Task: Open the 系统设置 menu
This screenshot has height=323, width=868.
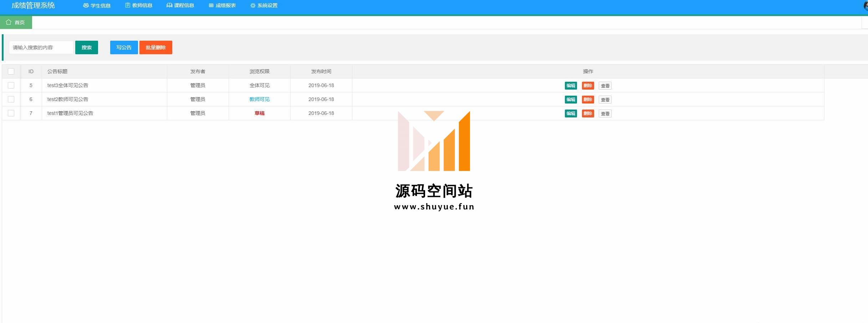Action: pyautogui.click(x=264, y=6)
